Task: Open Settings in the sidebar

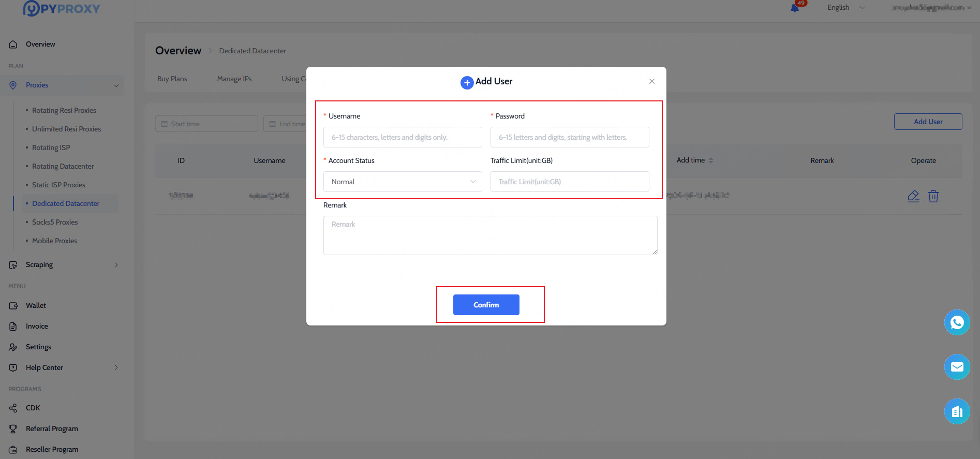Action: [x=38, y=347]
